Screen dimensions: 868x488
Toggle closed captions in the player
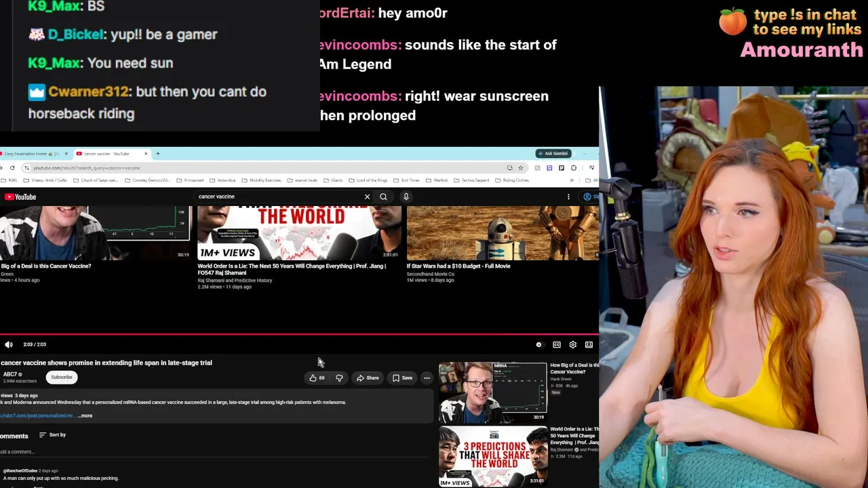557,344
